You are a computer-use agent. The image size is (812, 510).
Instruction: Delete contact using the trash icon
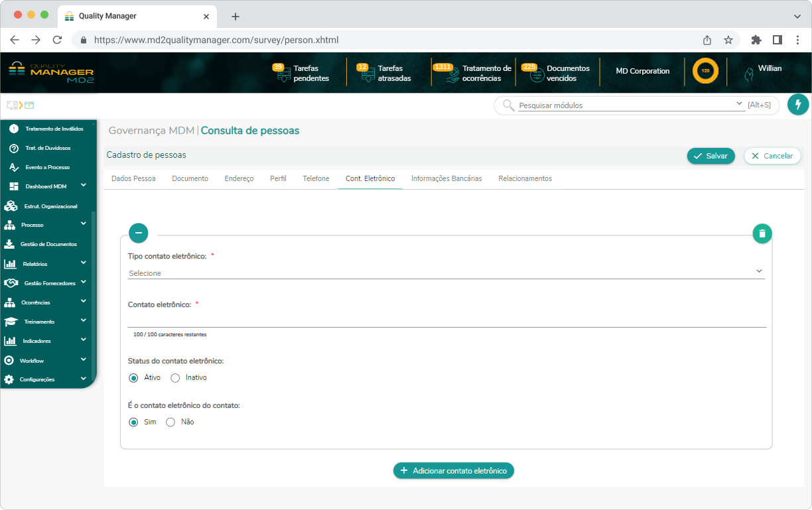click(x=762, y=233)
